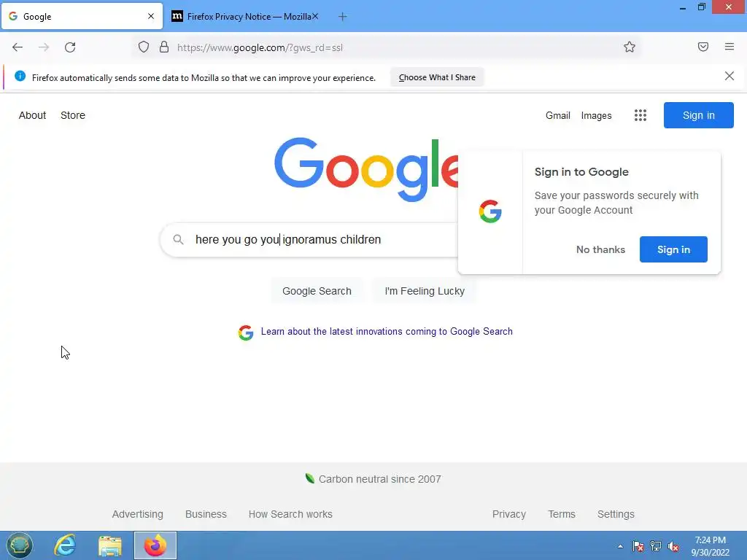Screen dimensions: 747x560
Task: Open the Business footer link
Action: pyautogui.click(x=206, y=514)
